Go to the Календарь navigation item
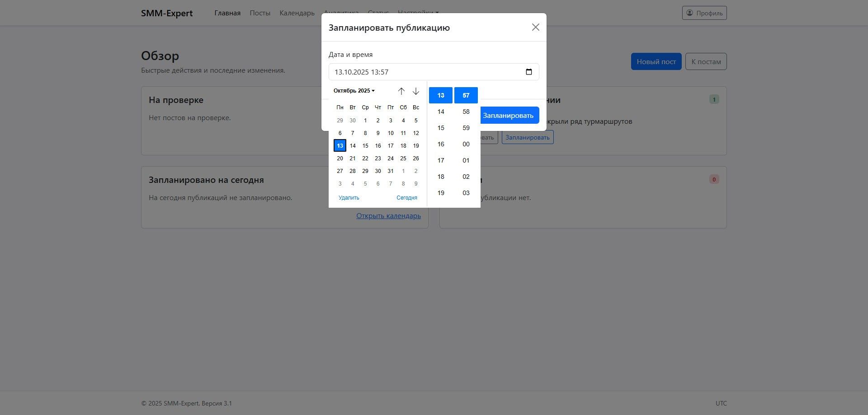 tap(297, 13)
